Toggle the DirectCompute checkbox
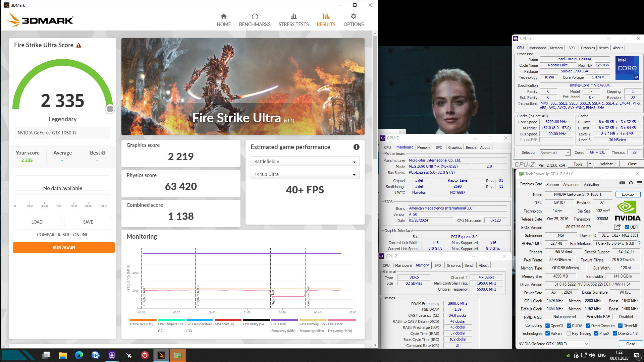The height and width of the screenshot is (362, 644). pyautogui.click(x=588, y=325)
